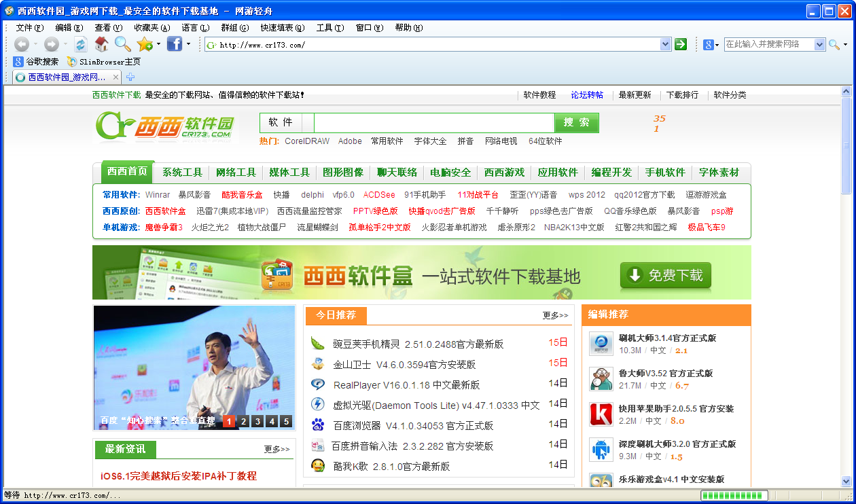Select the 西西游戏 navigation tab
The height and width of the screenshot is (504, 856).
coord(504,172)
